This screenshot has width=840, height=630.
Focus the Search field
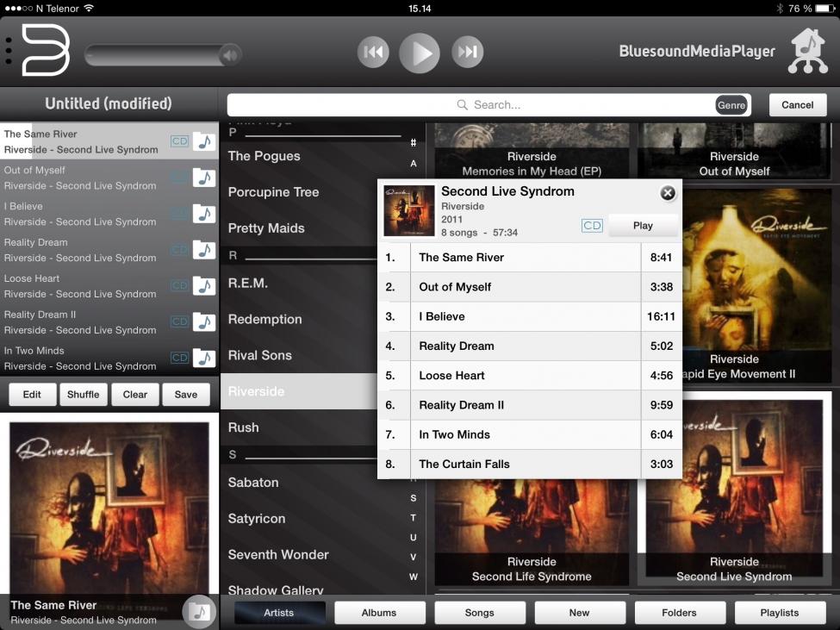[488, 105]
